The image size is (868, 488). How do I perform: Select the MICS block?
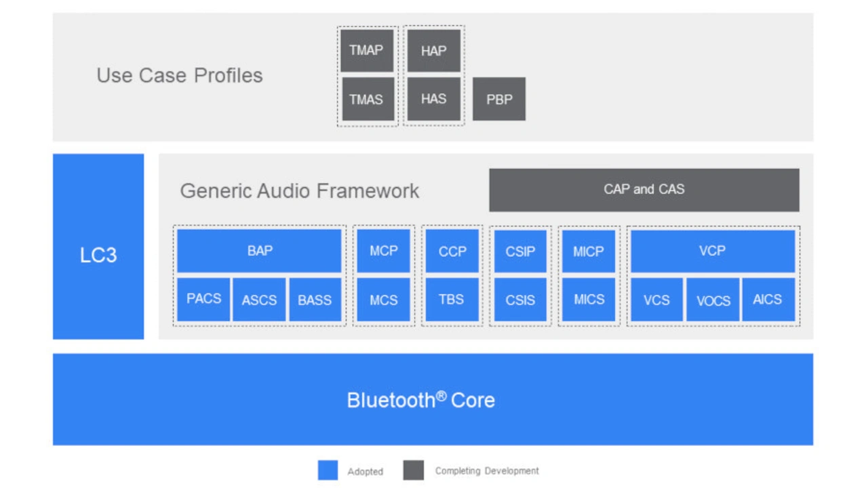(x=589, y=300)
